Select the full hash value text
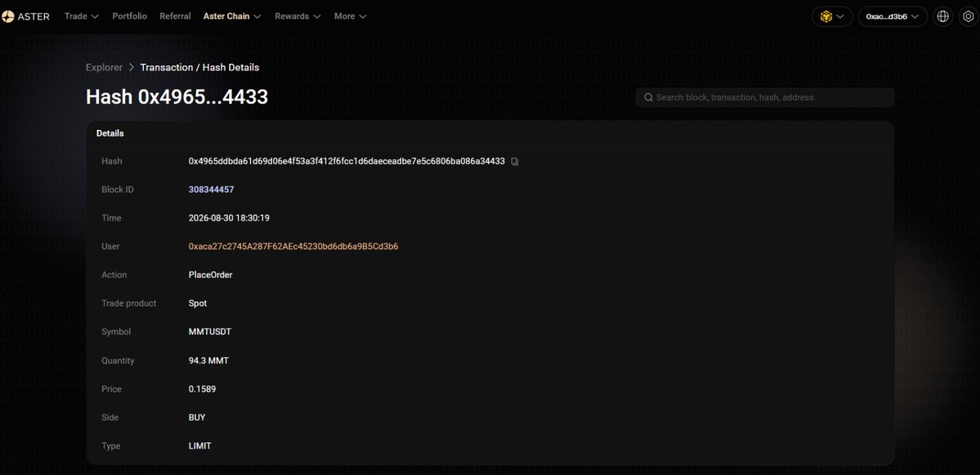 (x=347, y=161)
